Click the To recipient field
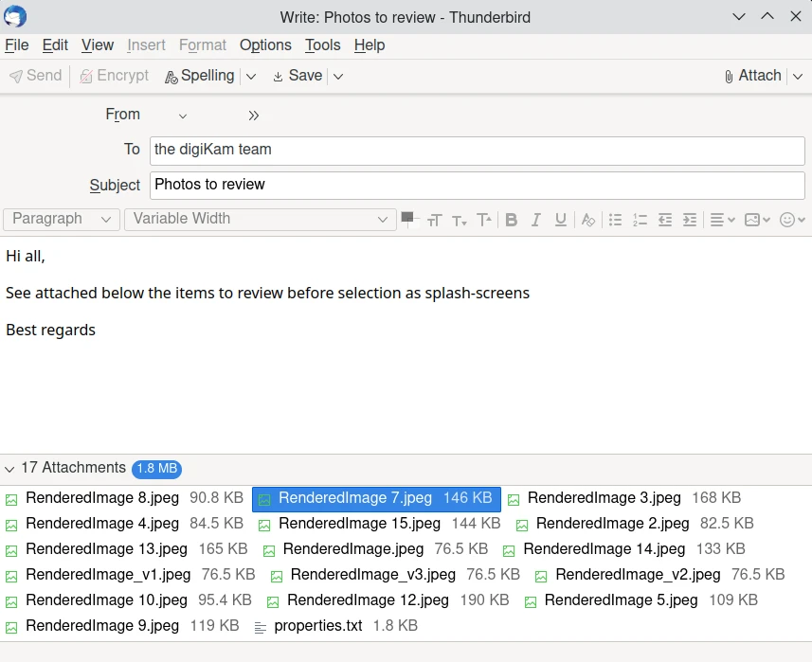 point(477,151)
